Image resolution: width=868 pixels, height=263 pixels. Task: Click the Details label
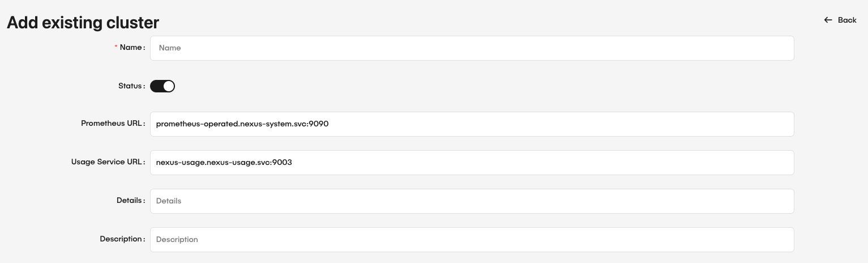click(x=129, y=201)
